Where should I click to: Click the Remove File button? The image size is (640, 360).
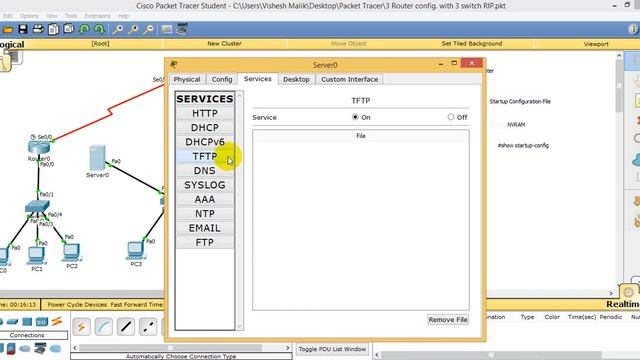point(448,320)
